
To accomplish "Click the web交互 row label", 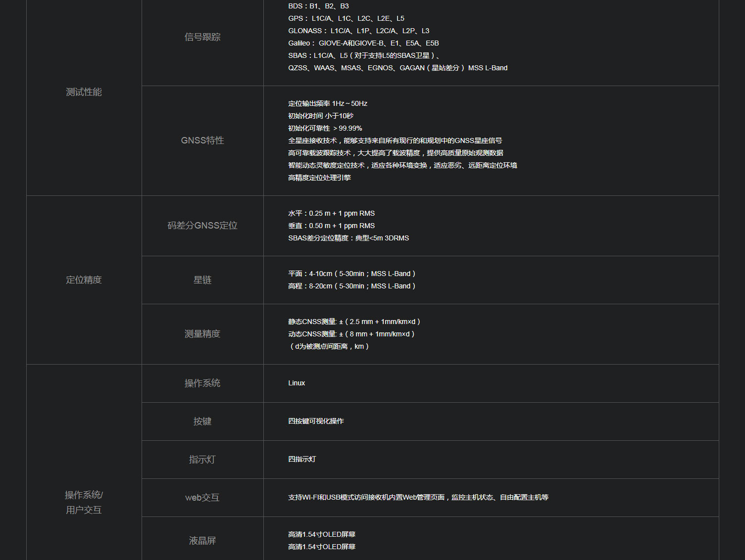I will click(x=202, y=498).
